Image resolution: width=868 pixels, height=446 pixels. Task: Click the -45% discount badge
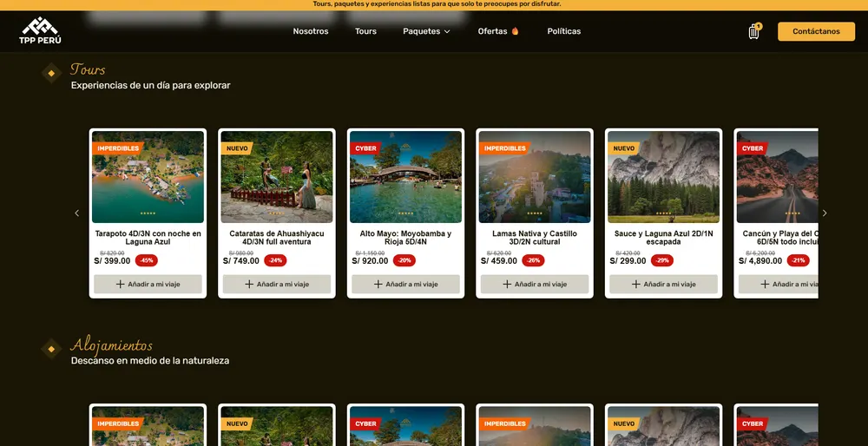(x=147, y=260)
